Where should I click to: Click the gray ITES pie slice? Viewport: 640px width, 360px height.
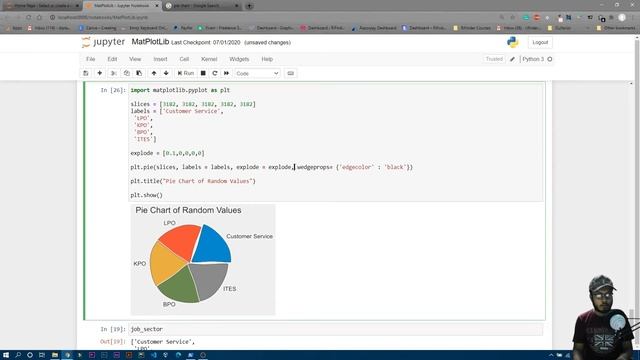point(209,281)
